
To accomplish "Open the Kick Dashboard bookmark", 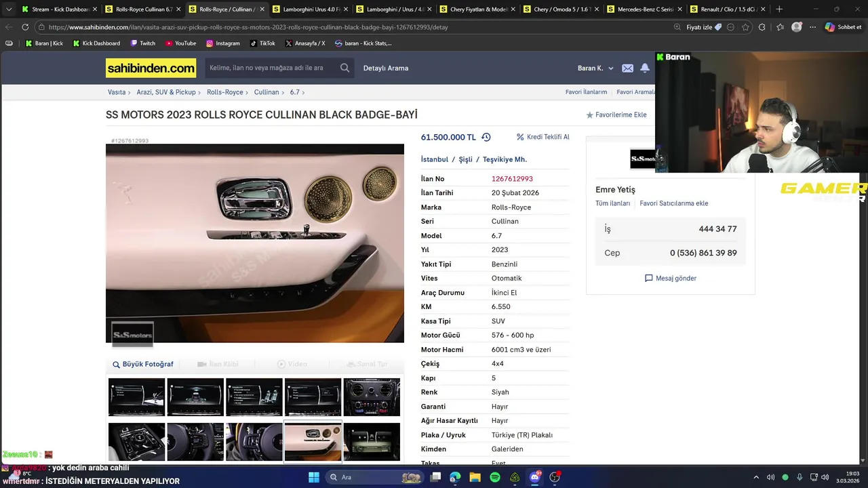I will click(96, 43).
